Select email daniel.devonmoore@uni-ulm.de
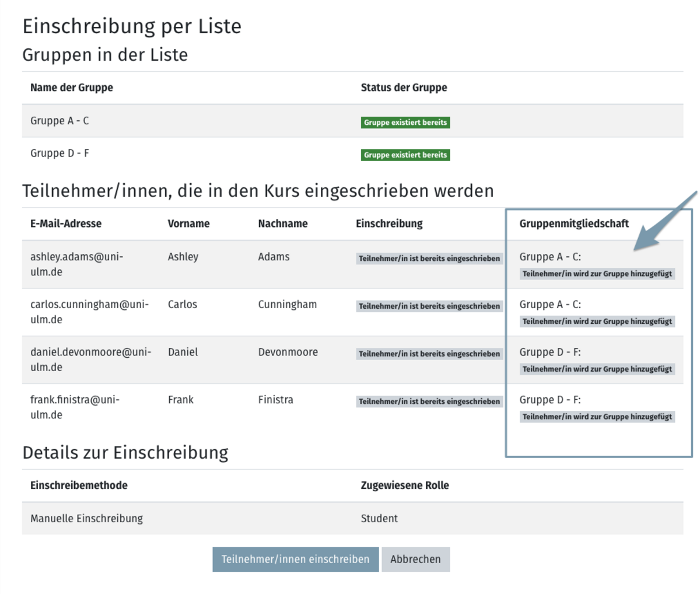 [x=90, y=359]
